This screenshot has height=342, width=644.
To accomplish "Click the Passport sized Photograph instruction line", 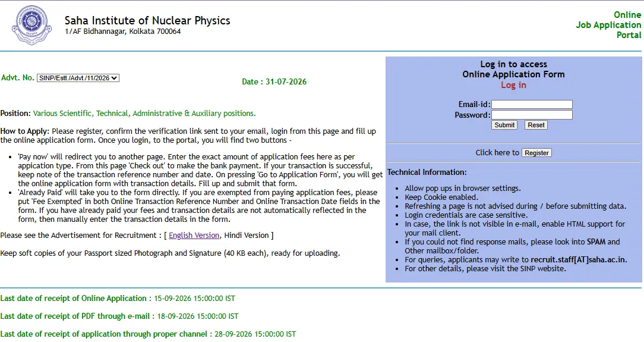I will click(x=170, y=253).
